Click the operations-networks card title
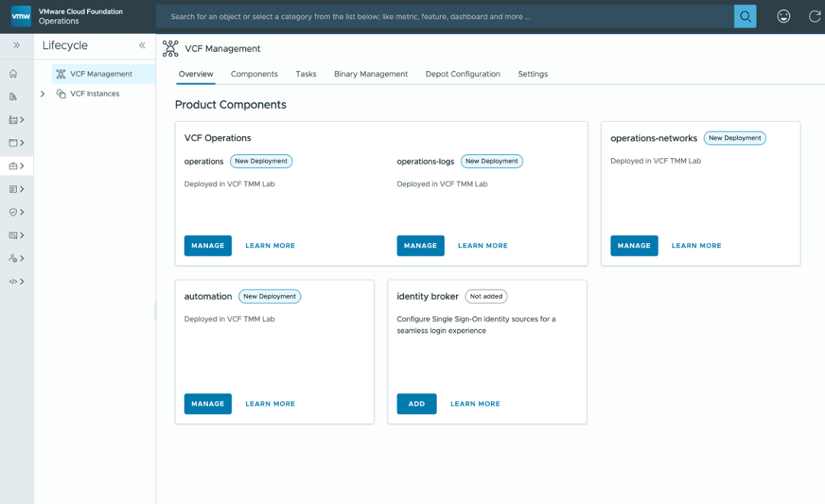Image resolution: width=825 pixels, height=504 pixels. pyautogui.click(x=654, y=138)
